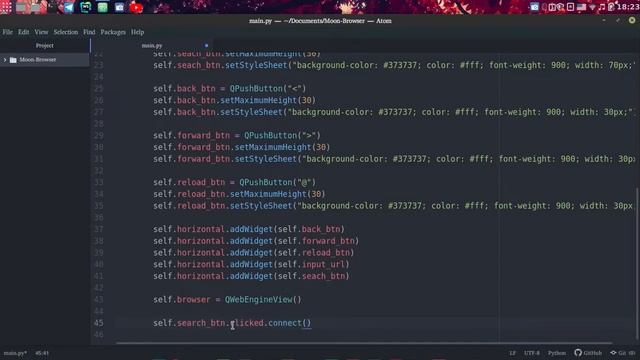This screenshot has height=360, width=640.
Task: Open the Help menu
Action: pyautogui.click(x=138, y=32)
